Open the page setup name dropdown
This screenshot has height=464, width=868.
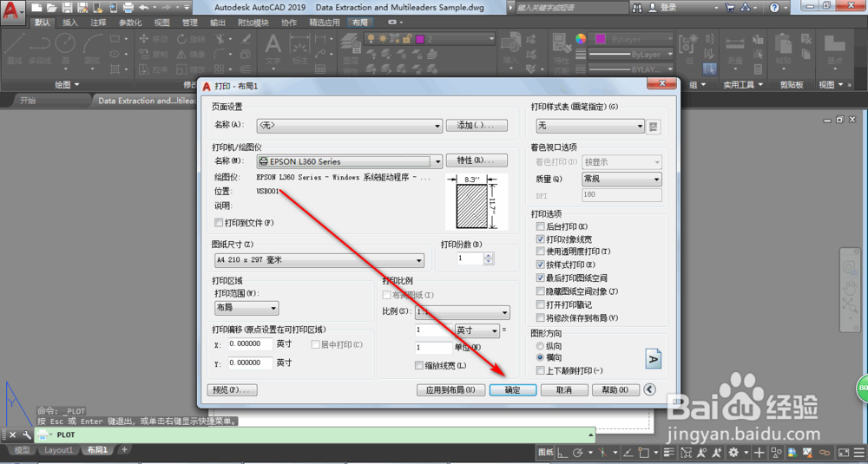[349, 126]
